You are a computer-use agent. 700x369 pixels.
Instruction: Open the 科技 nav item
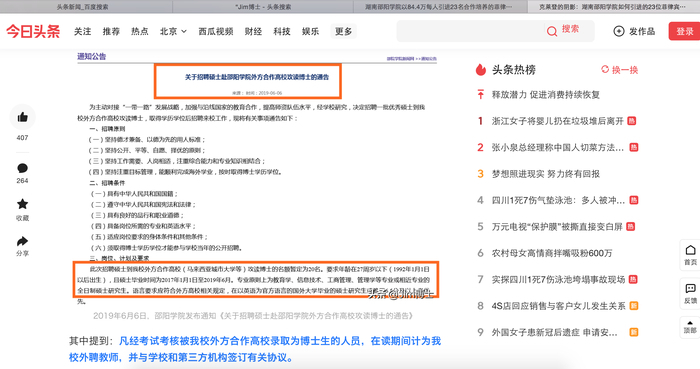click(282, 31)
